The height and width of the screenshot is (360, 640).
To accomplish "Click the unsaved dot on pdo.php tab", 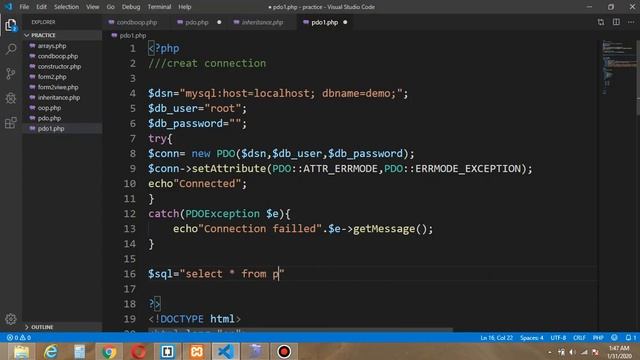I will coord(219,22).
